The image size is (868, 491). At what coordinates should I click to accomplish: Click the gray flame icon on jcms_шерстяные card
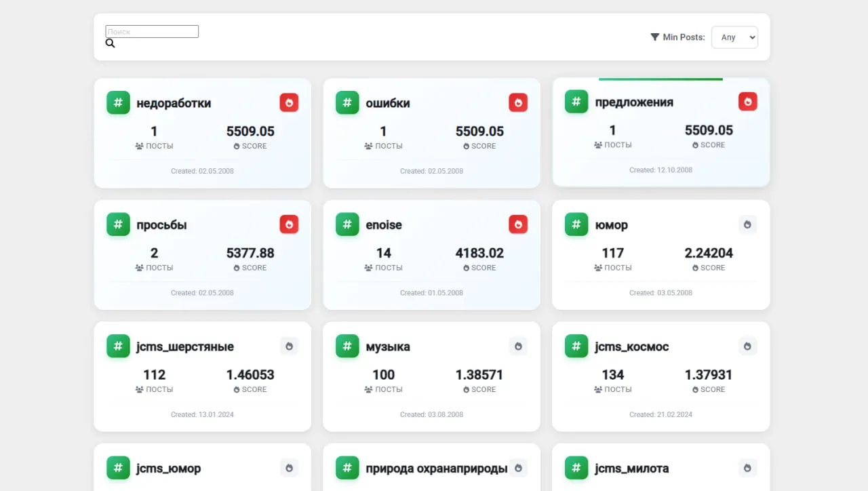pyautogui.click(x=289, y=347)
